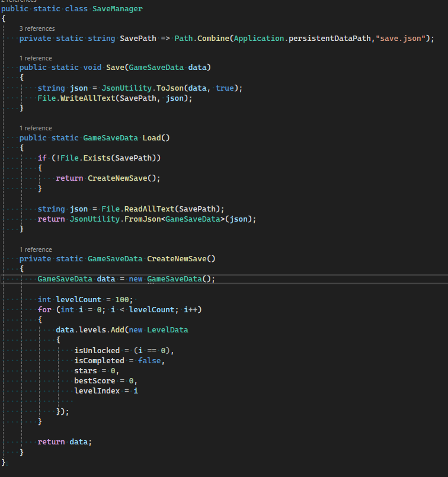Click the GameSaveData() constructor after "new"

[x=179, y=279]
